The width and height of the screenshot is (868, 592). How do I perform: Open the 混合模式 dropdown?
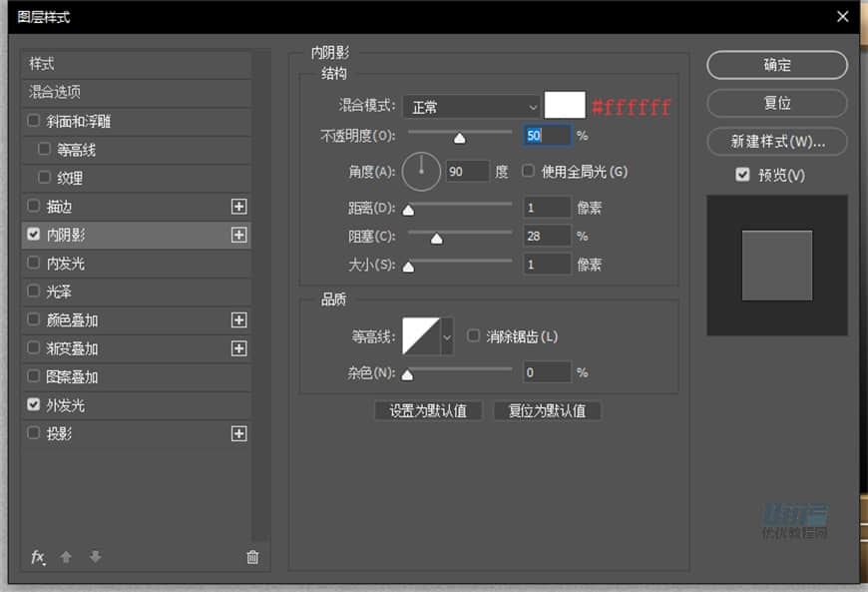(469, 107)
